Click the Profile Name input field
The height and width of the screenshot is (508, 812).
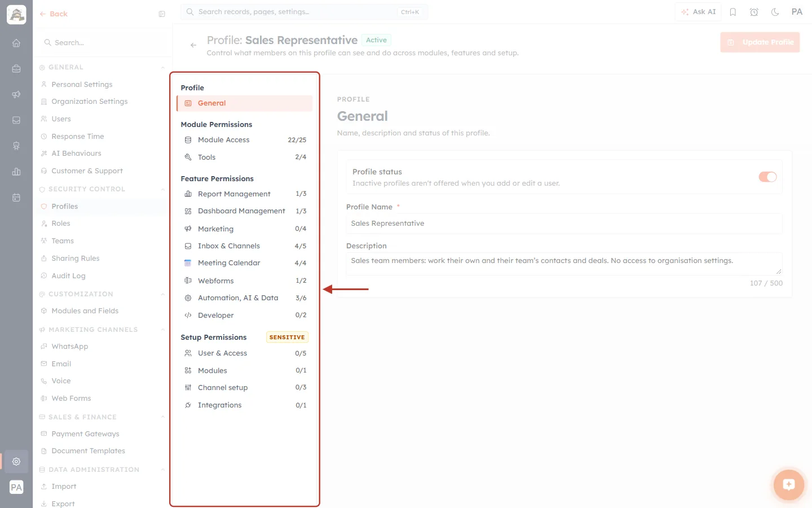tap(564, 224)
